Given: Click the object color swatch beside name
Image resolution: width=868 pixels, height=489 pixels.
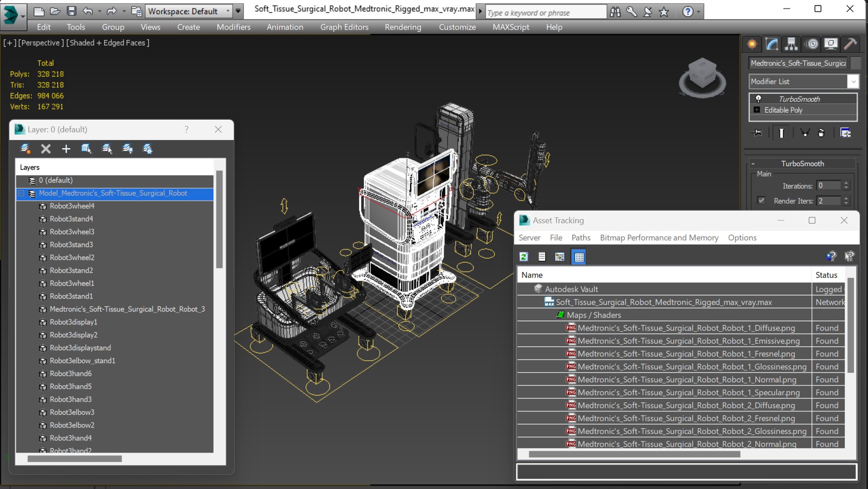Looking at the screenshot, I should tap(855, 63).
